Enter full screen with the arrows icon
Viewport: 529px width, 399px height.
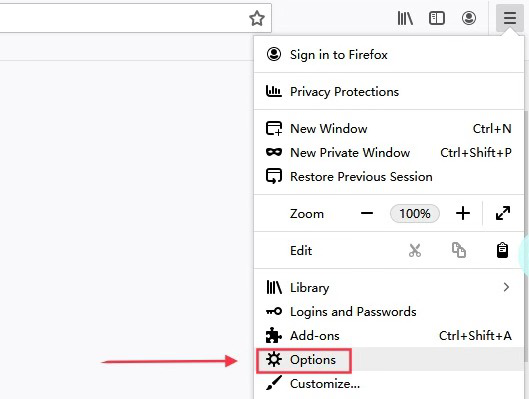click(503, 213)
